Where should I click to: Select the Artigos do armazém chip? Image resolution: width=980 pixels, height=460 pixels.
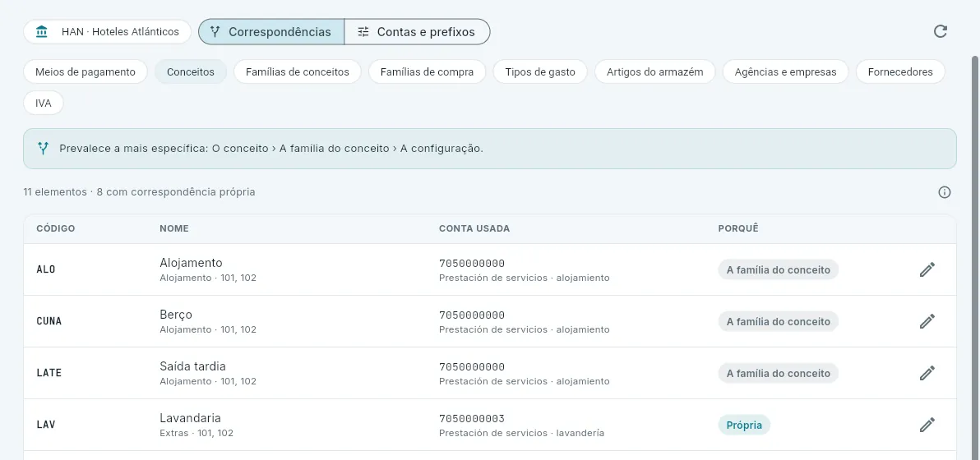(x=655, y=71)
